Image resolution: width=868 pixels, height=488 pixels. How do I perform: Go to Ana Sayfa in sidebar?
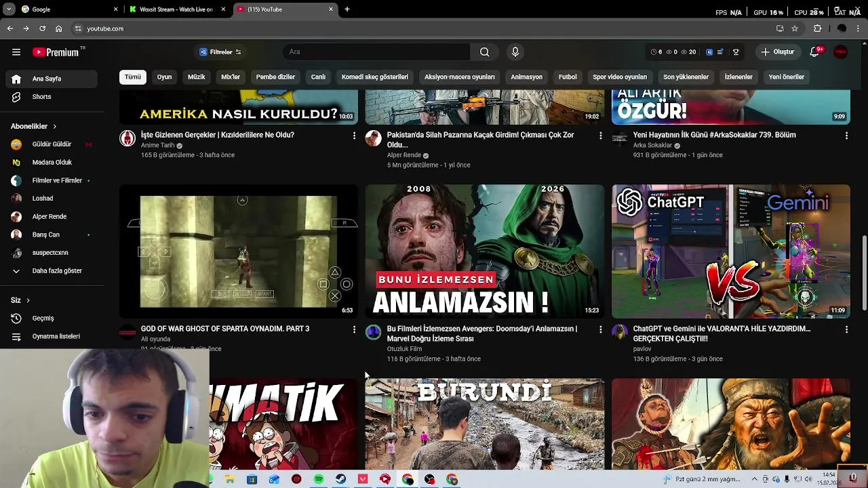[52, 79]
